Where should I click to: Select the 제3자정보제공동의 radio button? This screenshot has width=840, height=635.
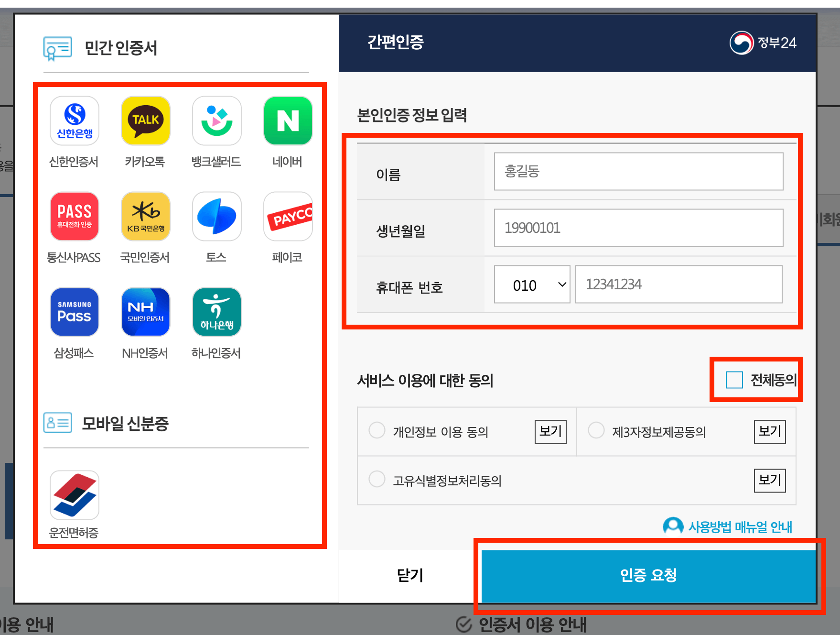[596, 430]
